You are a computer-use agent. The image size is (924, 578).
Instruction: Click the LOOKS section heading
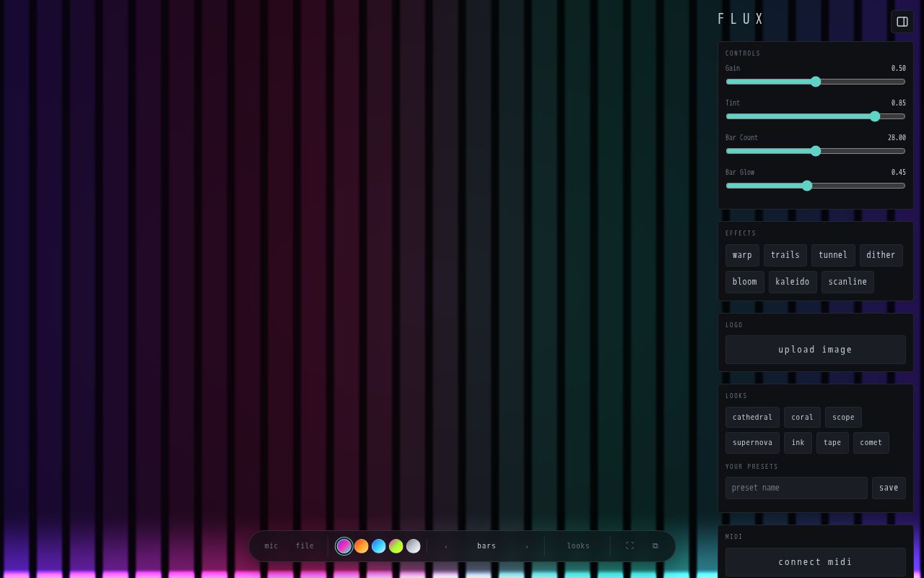pos(736,396)
